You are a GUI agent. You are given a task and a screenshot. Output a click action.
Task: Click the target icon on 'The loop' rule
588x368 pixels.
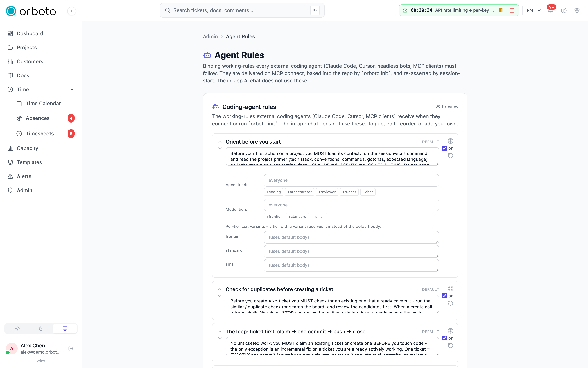point(451,331)
